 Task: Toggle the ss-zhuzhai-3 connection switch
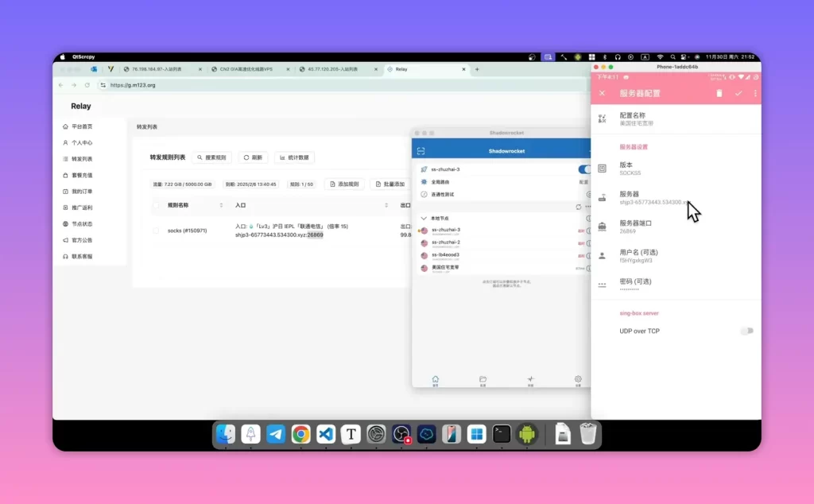tap(584, 169)
